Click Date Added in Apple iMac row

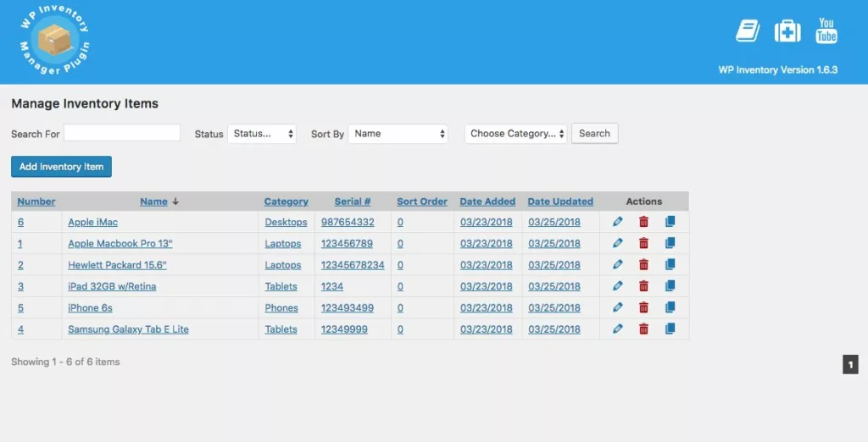click(486, 222)
